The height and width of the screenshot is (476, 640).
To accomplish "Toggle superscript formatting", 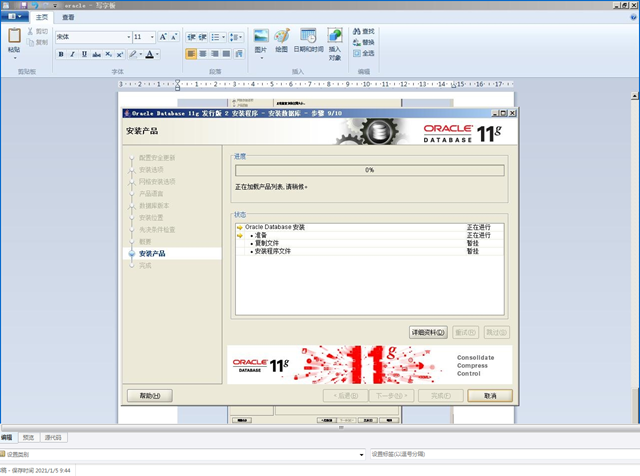I will click(120, 54).
